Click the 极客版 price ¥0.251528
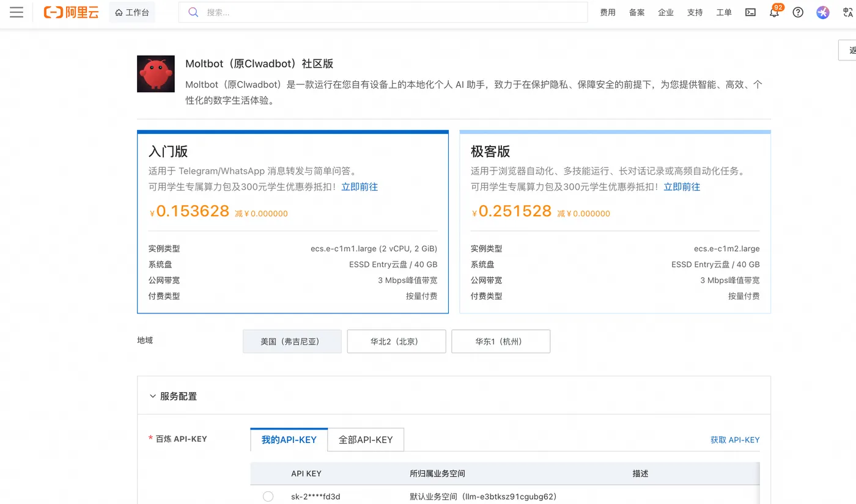This screenshot has width=856, height=504. point(512,211)
